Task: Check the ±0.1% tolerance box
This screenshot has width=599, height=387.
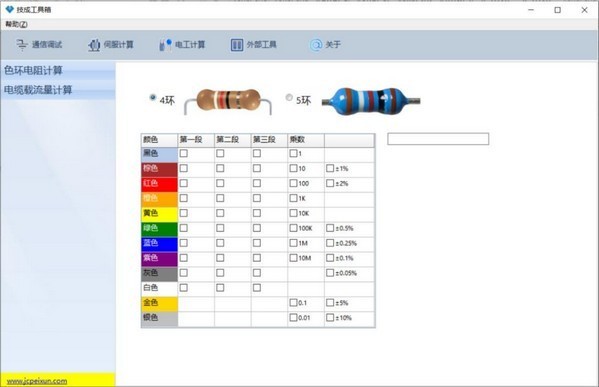Action: (x=330, y=258)
